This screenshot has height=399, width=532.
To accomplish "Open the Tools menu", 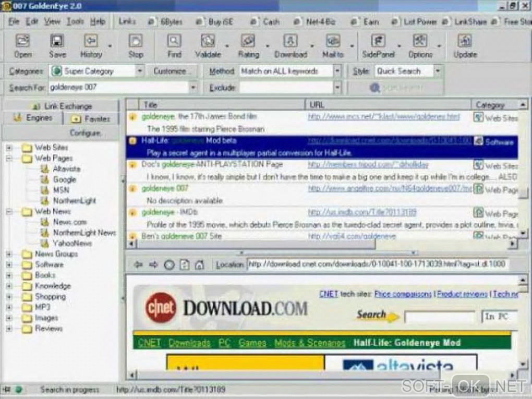I will tap(75, 21).
